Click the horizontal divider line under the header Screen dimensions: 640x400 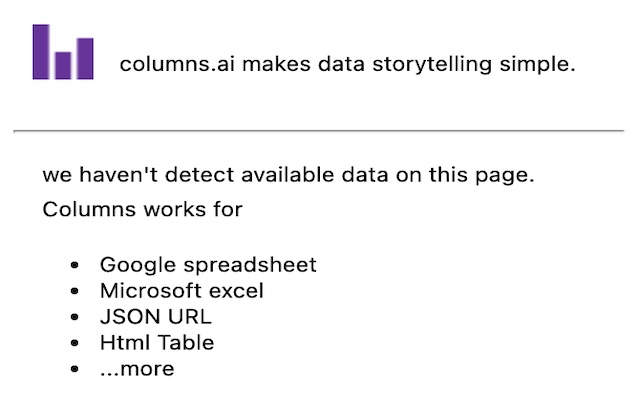coord(318,130)
